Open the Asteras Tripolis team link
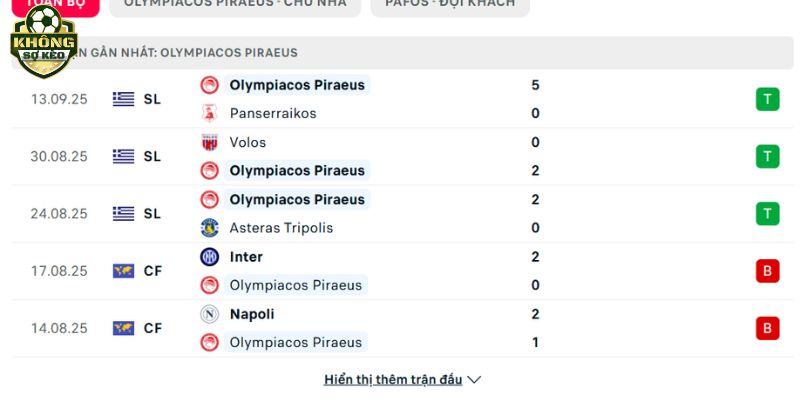Screen dimensions: 800x400 [281, 228]
